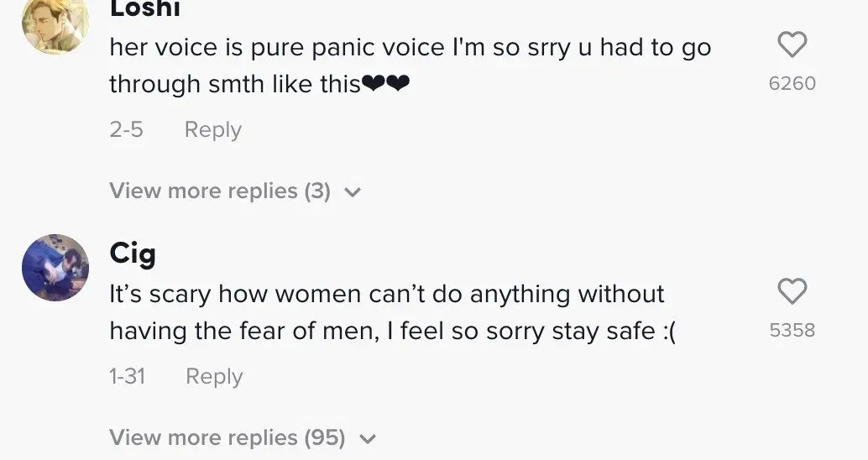Click the chevron beside View more replies (95)
The height and width of the screenshot is (460, 868).
[x=368, y=438]
